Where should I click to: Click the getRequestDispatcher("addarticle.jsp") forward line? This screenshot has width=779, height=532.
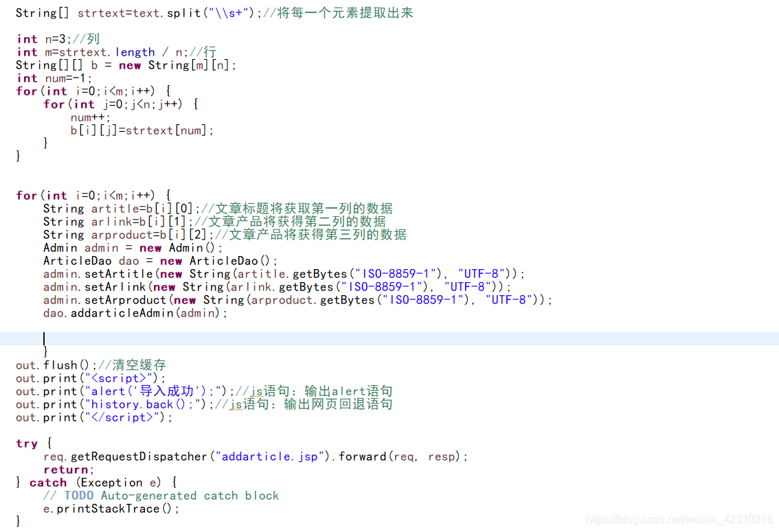pyautogui.click(x=256, y=456)
